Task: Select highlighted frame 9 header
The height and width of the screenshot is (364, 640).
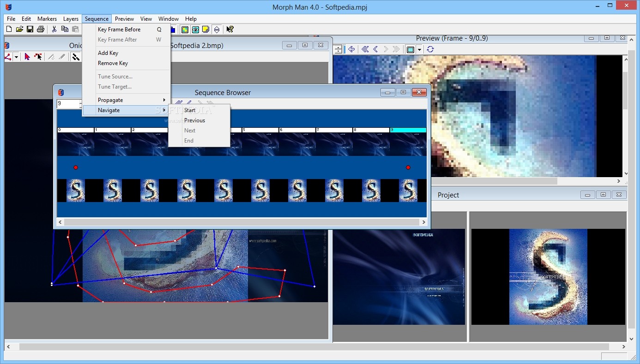Action: coord(408,130)
